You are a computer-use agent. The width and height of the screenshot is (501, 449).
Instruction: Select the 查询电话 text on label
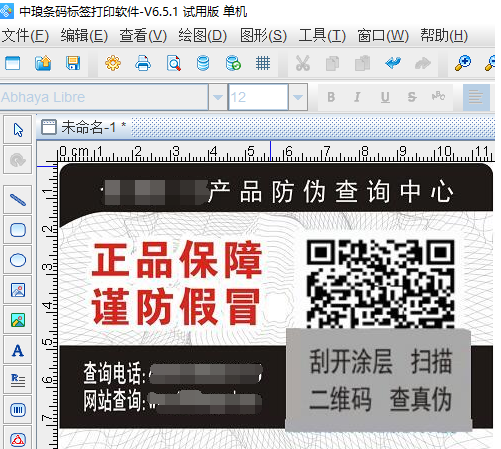[x=114, y=373]
